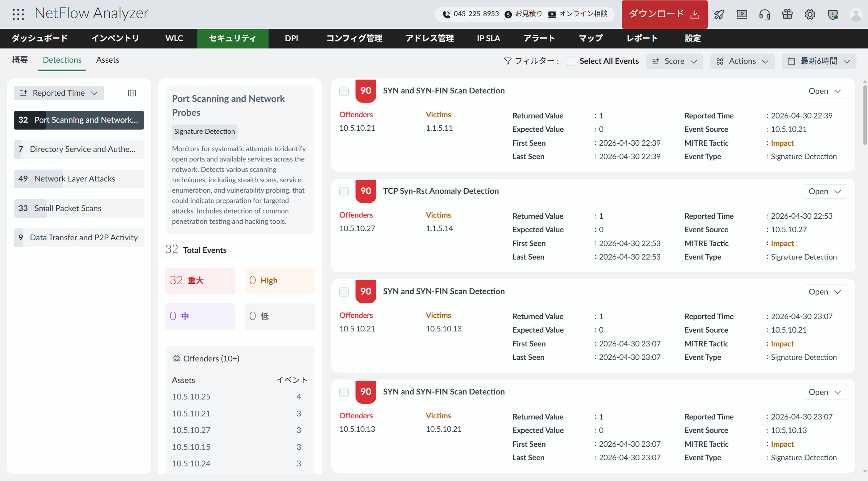Click offender asset 10.5.10.25 row
This screenshot has width=868, height=481.
tap(240, 397)
